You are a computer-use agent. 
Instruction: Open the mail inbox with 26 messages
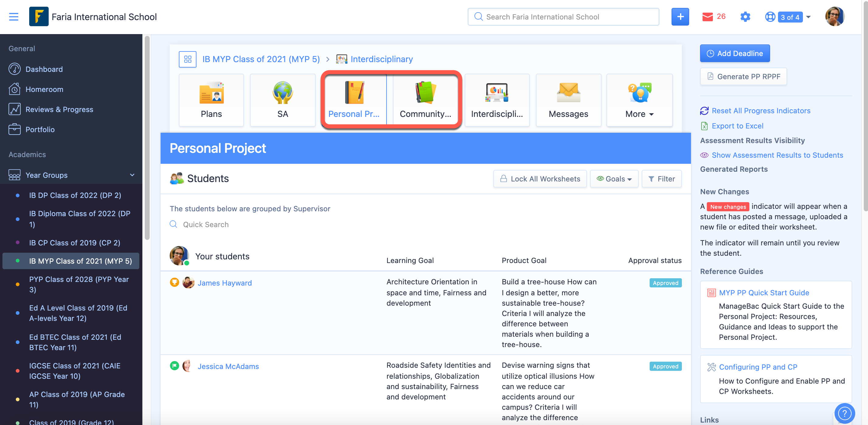coord(714,16)
